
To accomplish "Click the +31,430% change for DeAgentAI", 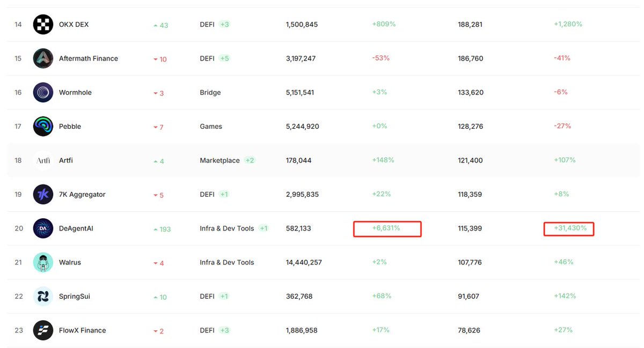I will click(570, 228).
